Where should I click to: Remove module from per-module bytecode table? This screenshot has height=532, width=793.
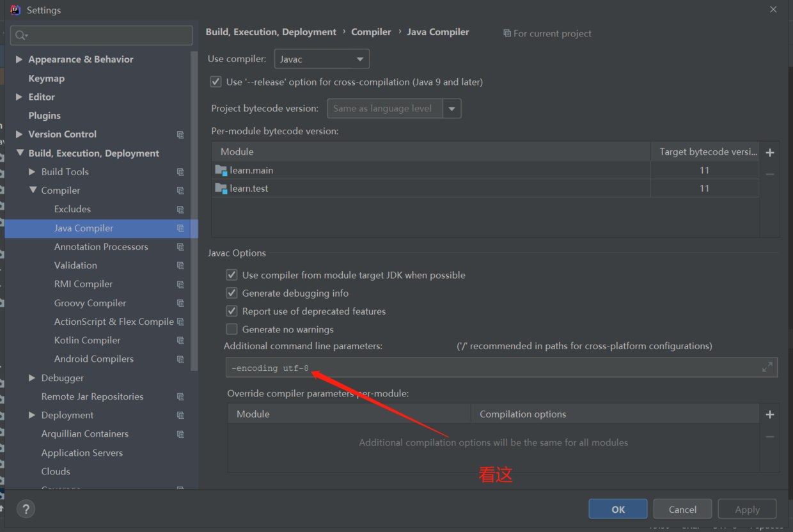tap(770, 174)
